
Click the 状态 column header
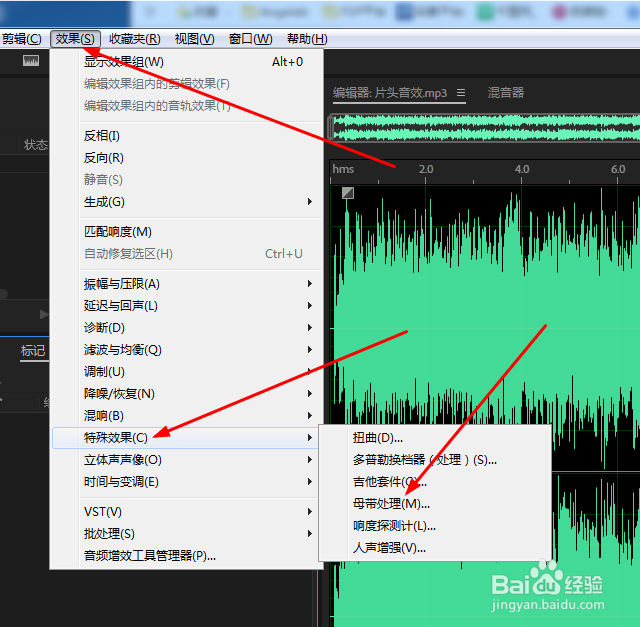point(36,145)
